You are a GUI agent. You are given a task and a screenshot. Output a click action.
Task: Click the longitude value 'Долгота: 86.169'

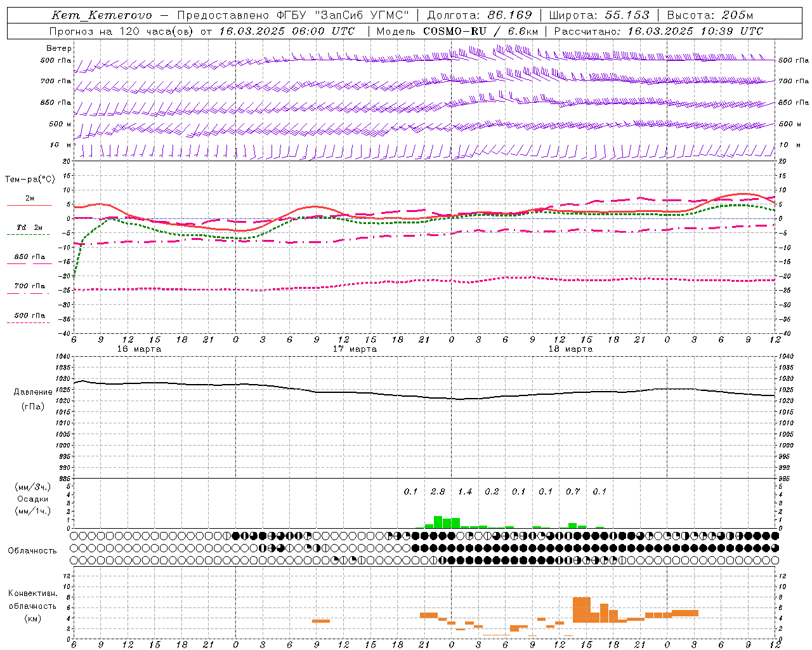pyautogui.click(x=480, y=15)
